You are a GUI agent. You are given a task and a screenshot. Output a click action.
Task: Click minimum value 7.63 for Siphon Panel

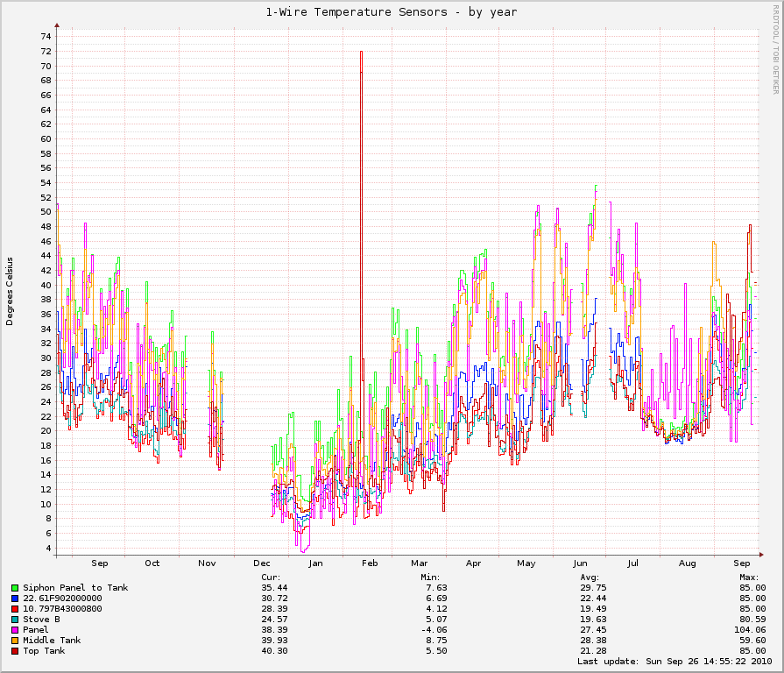click(x=436, y=588)
